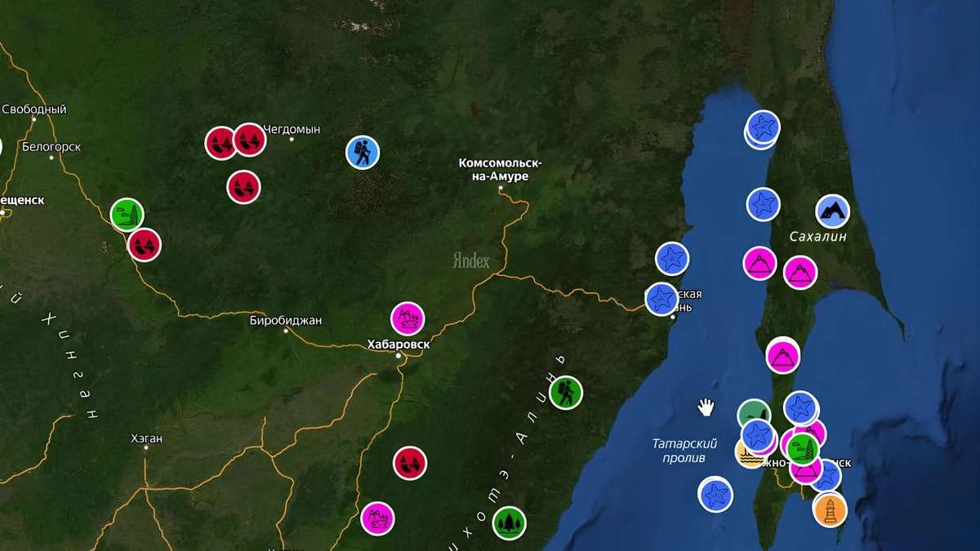Open the orange lighthouse marker on Sakhalin
The height and width of the screenshot is (551, 980).
[x=830, y=509]
